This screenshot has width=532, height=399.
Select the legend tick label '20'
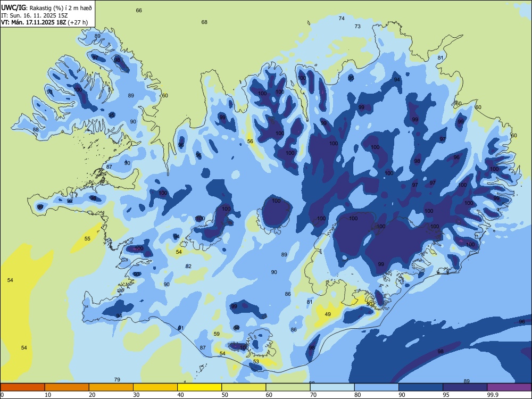(92, 395)
